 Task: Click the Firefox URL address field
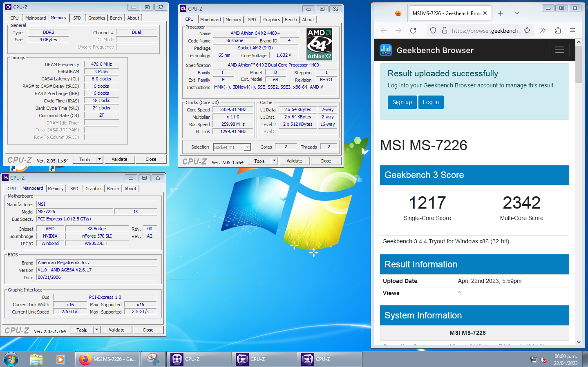pyautogui.click(x=485, y=30)
